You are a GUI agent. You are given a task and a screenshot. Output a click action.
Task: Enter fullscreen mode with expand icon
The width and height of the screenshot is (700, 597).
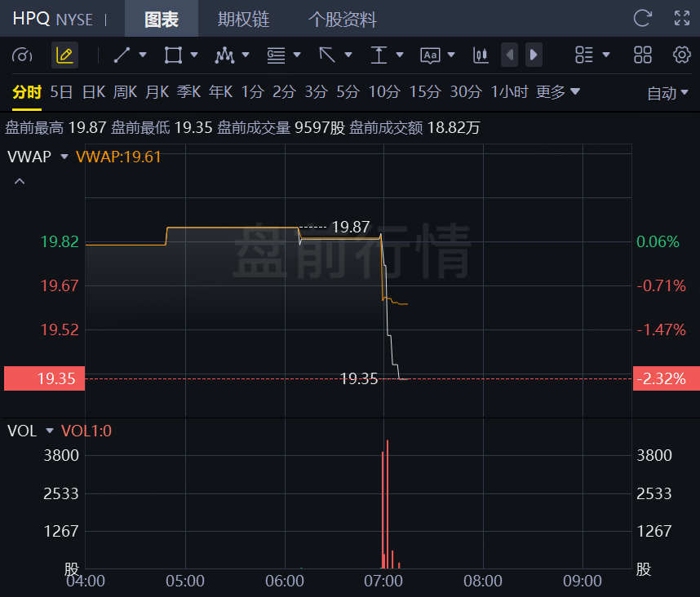point(682,18)
